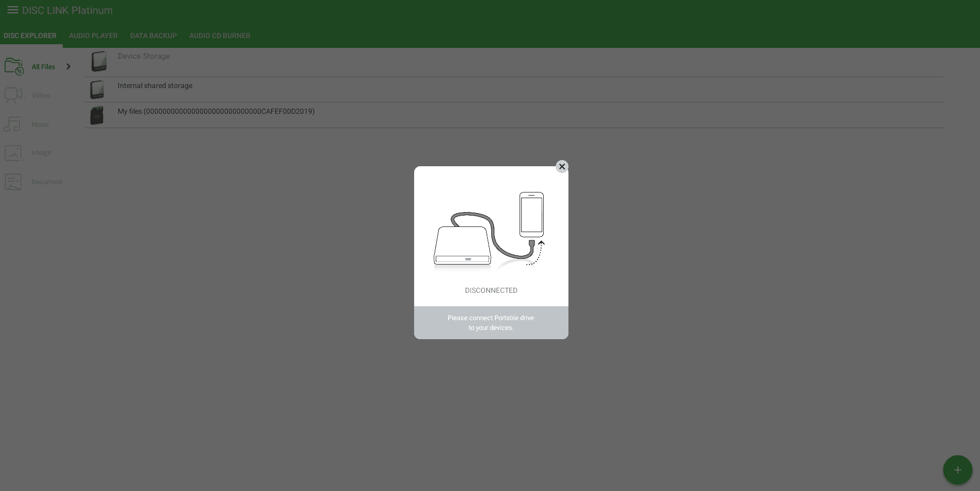Screen dimensions: 980x491
Task: Open the Device Storage entry
Action: (x=144, y=56)
